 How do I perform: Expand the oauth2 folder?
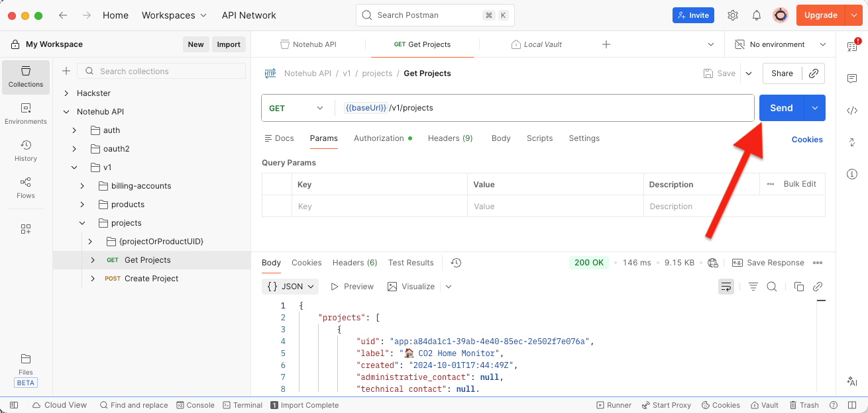74,149
